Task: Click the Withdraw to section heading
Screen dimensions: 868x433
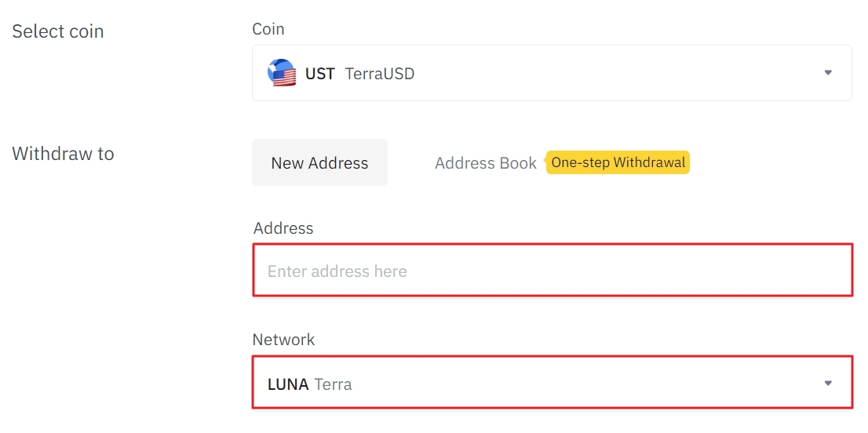Action: tap(63, 154)
